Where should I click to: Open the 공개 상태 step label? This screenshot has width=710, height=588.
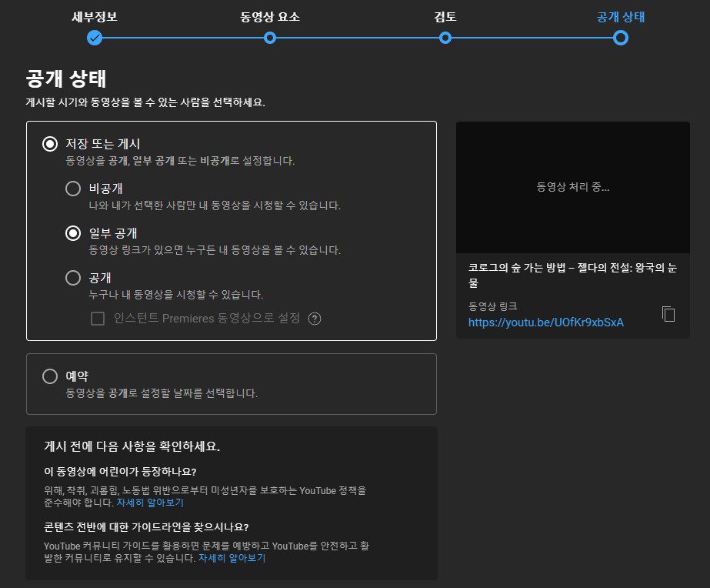click(x=620, y=17)
